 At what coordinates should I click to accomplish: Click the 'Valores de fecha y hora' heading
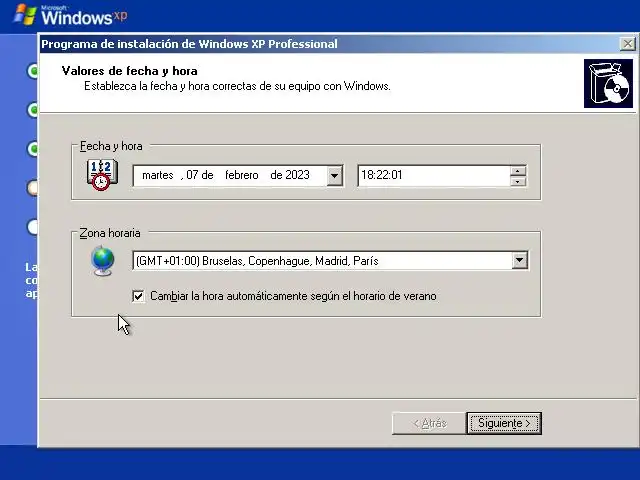coord(130,71)
